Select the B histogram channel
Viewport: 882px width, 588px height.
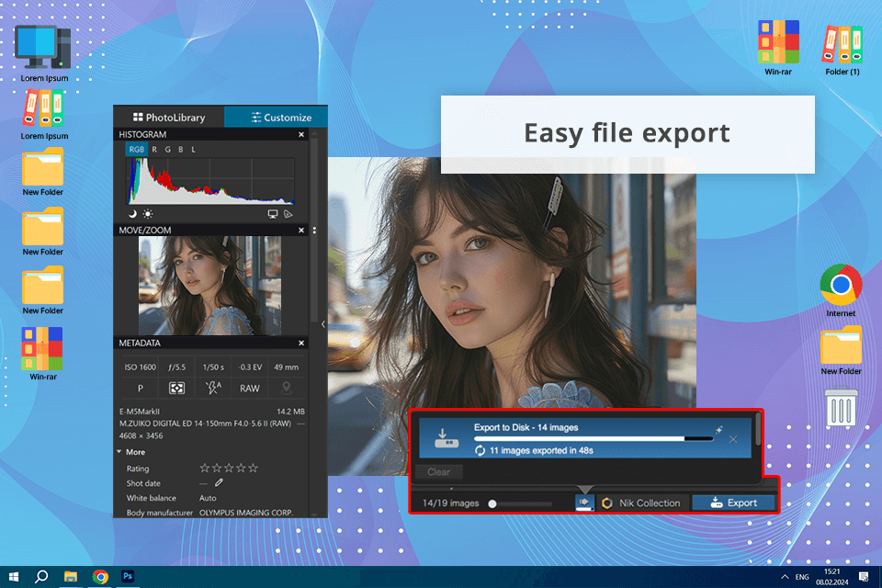pos(181,150)
